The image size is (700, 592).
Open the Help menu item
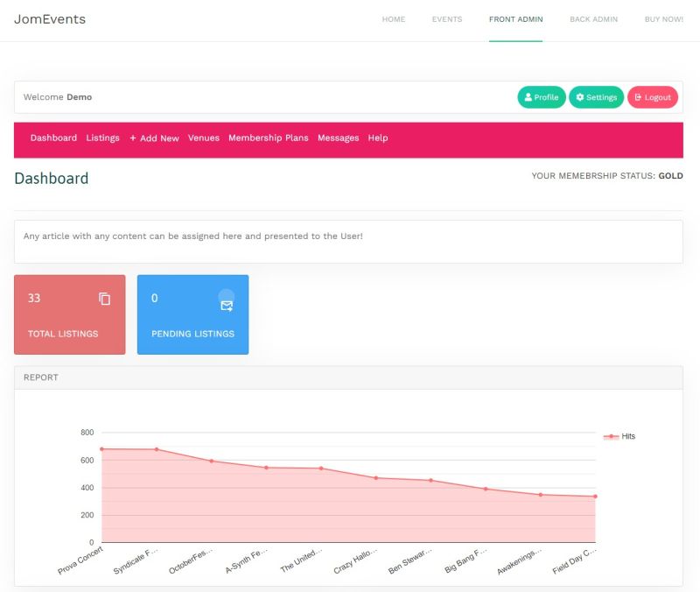click(x=377, y=138)
